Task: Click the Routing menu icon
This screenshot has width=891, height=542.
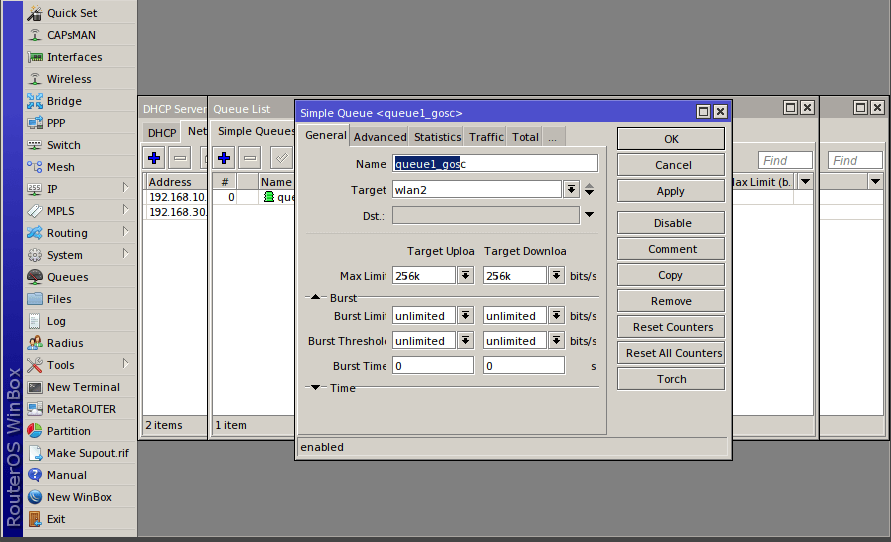Action: click(x=35, y=233)
